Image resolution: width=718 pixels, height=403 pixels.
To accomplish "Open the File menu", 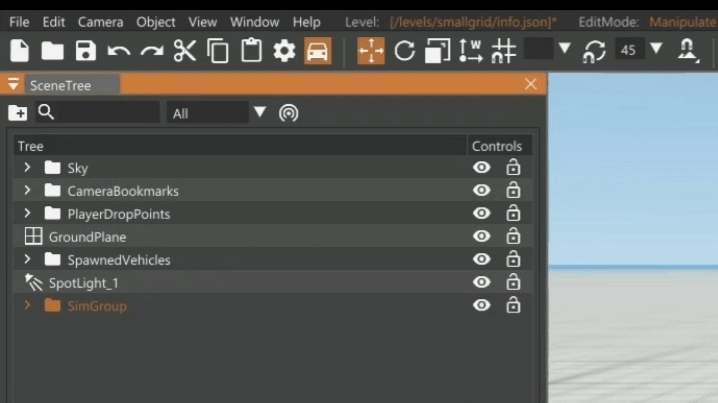I will tap(19, 22).
